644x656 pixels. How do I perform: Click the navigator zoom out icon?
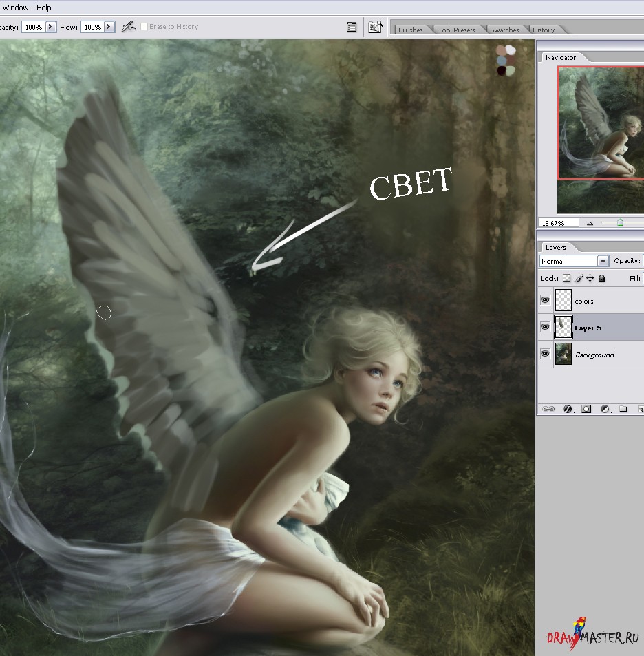[590, 224]
